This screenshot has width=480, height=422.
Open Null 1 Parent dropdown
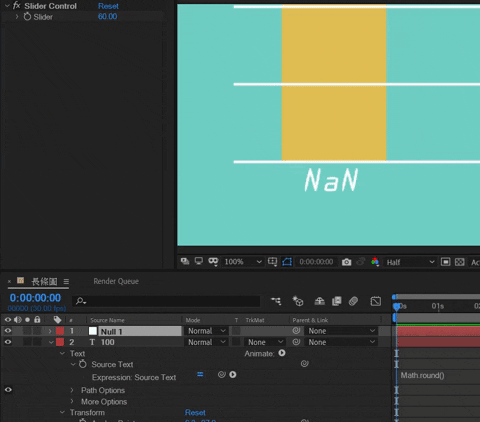tap(342, 331)
